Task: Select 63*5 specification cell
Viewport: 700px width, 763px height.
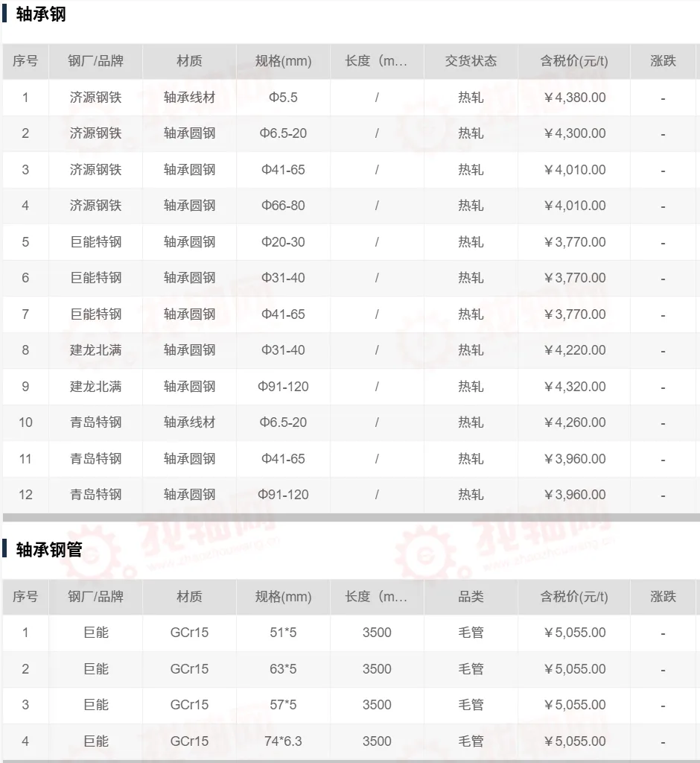Action: pyautogui.click(x=283, y=669)
